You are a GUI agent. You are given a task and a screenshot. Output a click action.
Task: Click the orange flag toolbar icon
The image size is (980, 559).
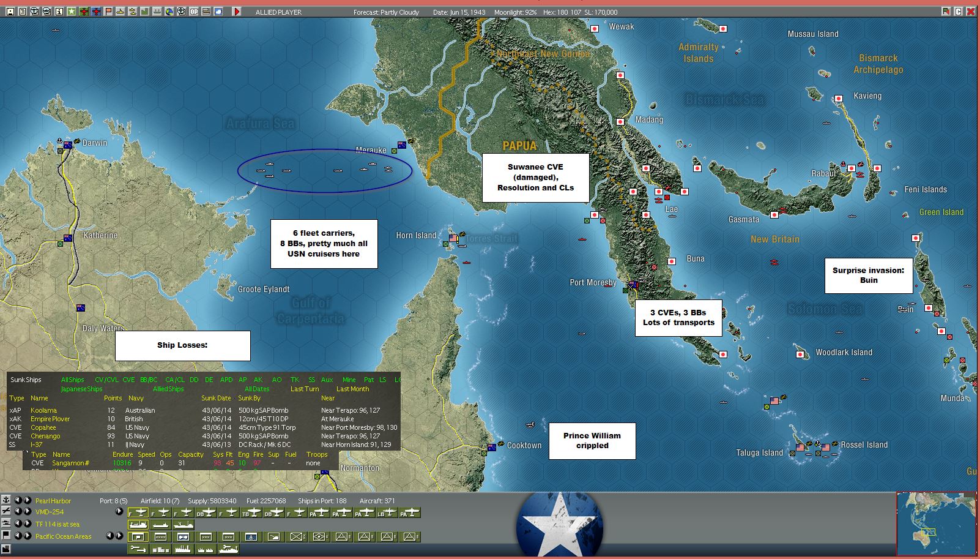click(108, 12)
